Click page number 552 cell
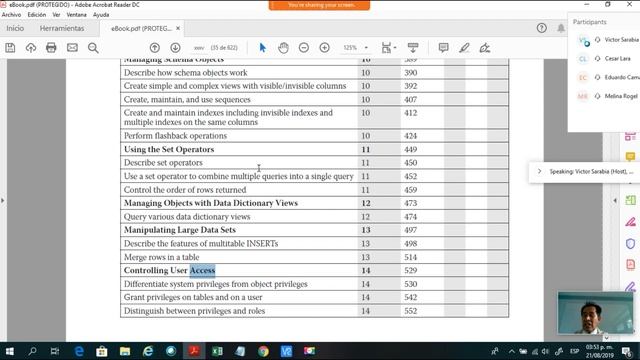Screen dimensions: 640x360 click(411, 311)
